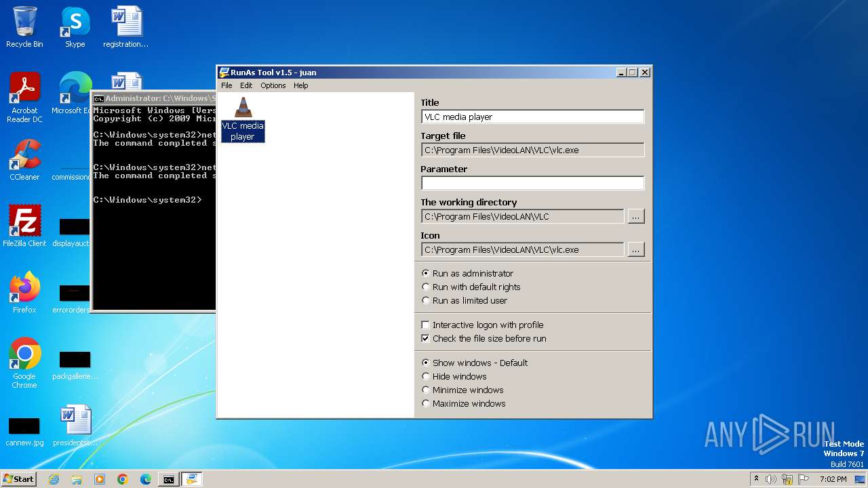Select Hide windows option
868x488 pixels.
(454, 376)
